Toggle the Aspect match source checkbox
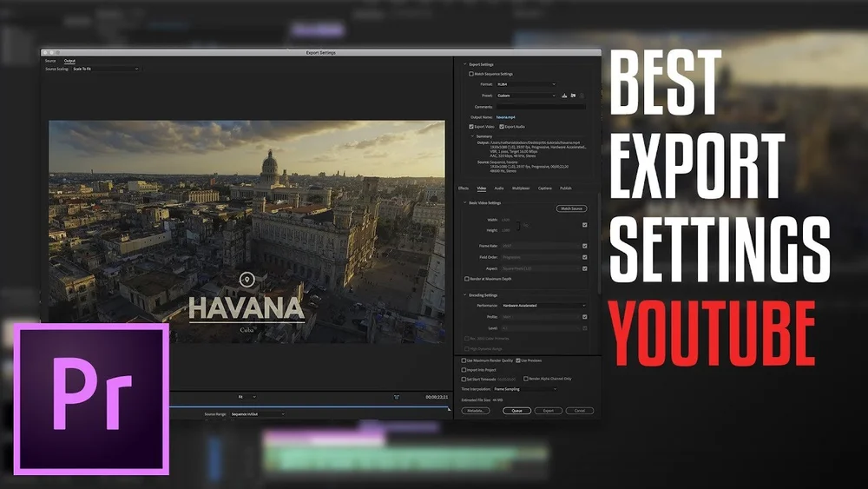The height and width of the screenshot is (489, 868). tap(584, 268)
